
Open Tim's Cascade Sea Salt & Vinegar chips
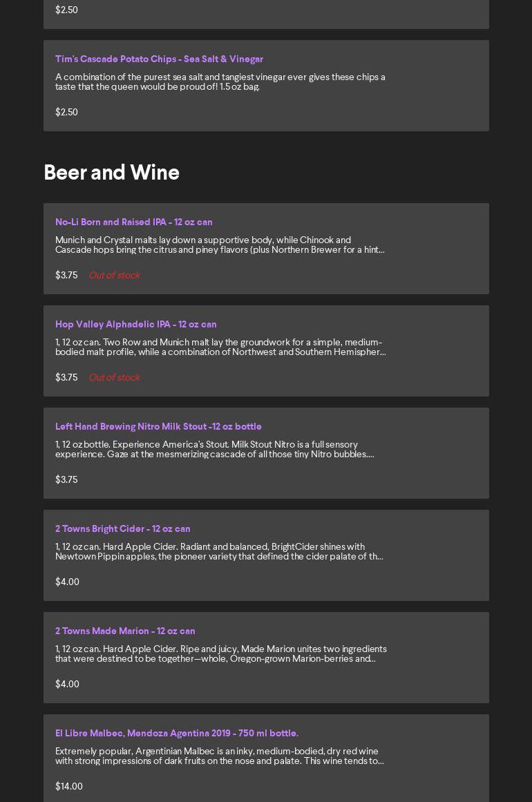click(159, 59)
